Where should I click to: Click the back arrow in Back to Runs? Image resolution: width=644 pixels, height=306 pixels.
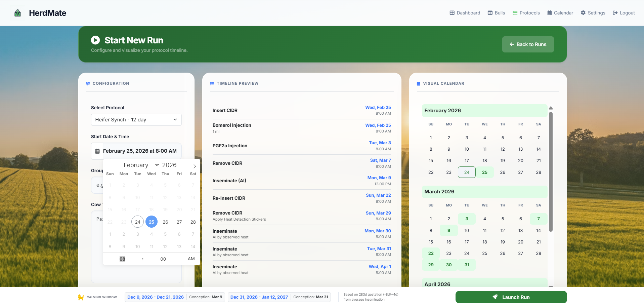click(512, 44)
